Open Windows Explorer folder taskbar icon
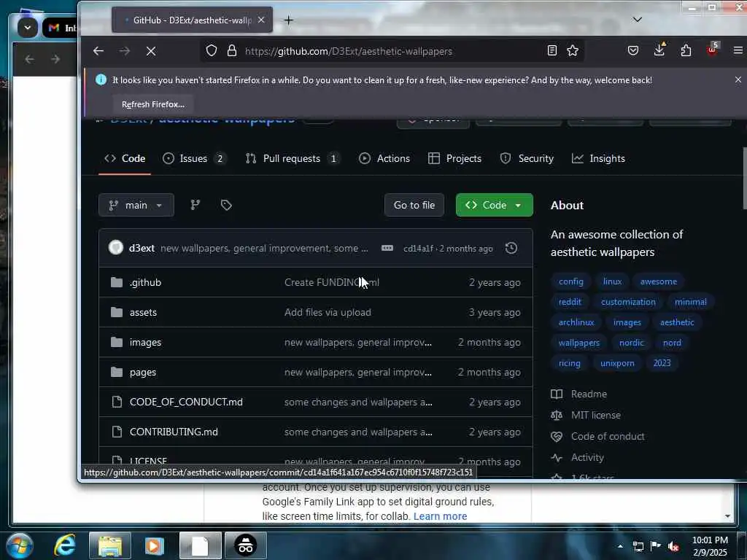Screen dimensions: 747x560 [x=110, y=545]
